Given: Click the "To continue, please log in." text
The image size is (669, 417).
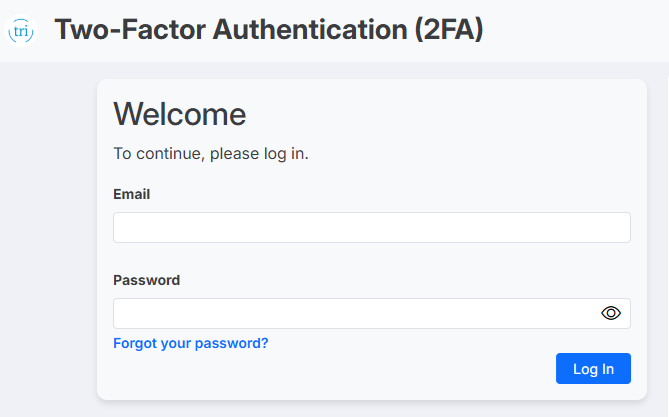Looking at the screenshot, I should [x=211, y=154].
